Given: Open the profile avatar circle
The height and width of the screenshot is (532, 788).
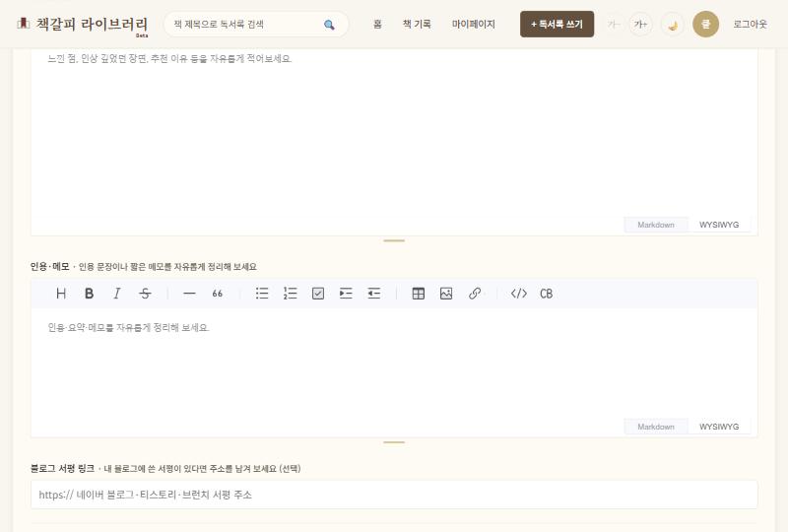Looking at the screenshot, I should coord(705,24).
